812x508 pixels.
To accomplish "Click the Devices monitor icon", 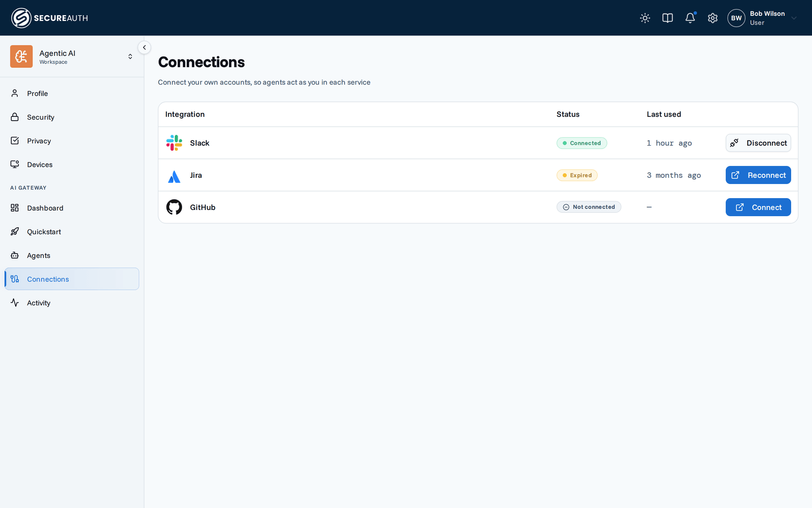I will point(15,164).
